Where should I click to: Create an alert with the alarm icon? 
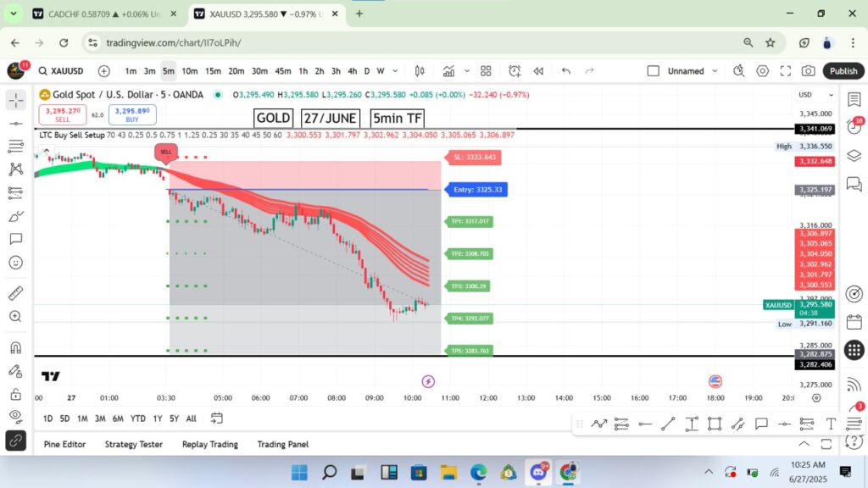click(x=515, y=71)
